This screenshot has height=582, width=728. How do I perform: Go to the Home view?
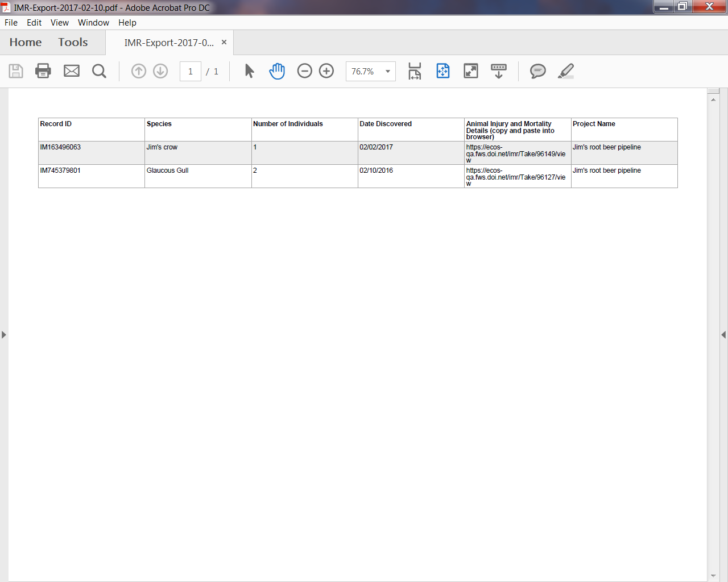coord(26,43)
